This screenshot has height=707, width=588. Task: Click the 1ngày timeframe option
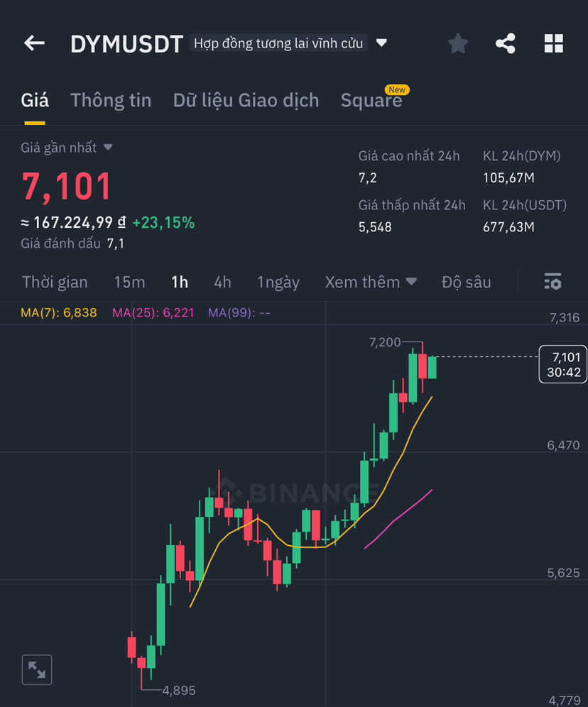[x=278, y=282]
